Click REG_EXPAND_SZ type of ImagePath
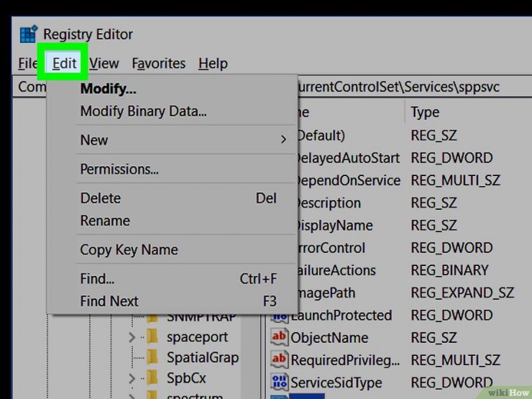The width and height of the screenshot is (532, 399). [x=462, y=293]
